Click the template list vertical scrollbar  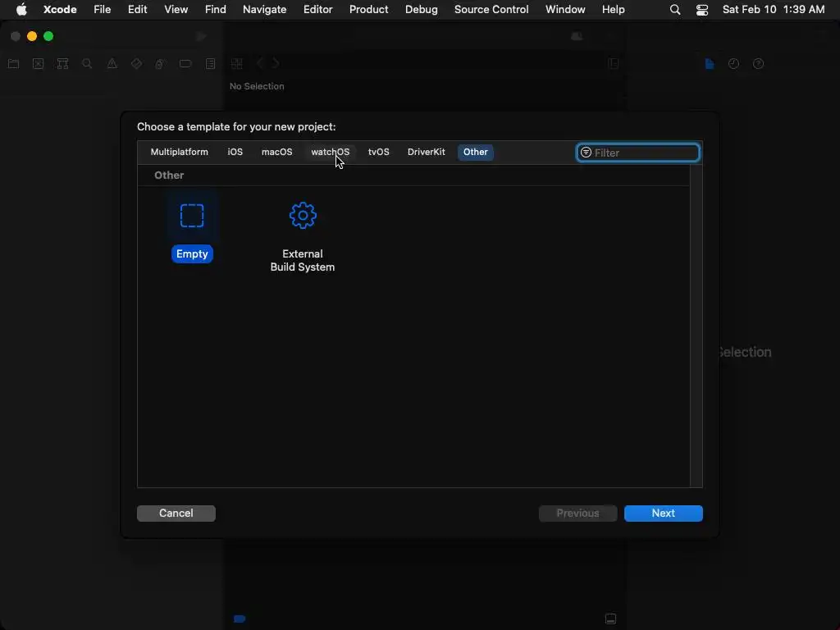tap(696, 326)
